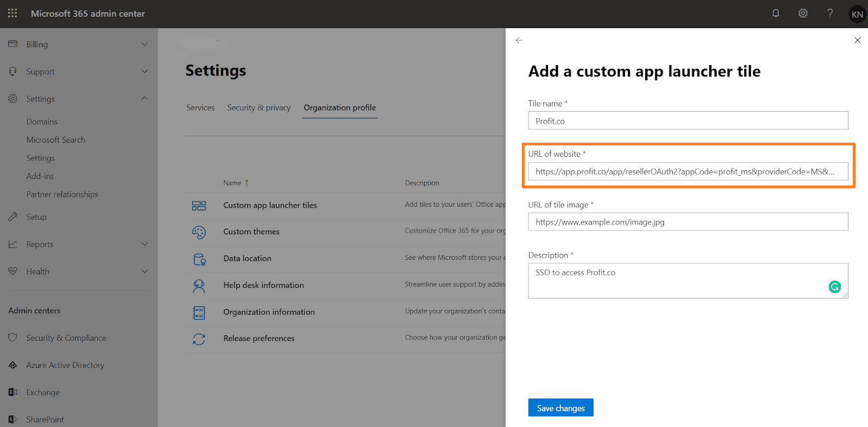868x427 pixels.
Task: Open Partner relationships in the sidebar
Action: tap(62, 194)
